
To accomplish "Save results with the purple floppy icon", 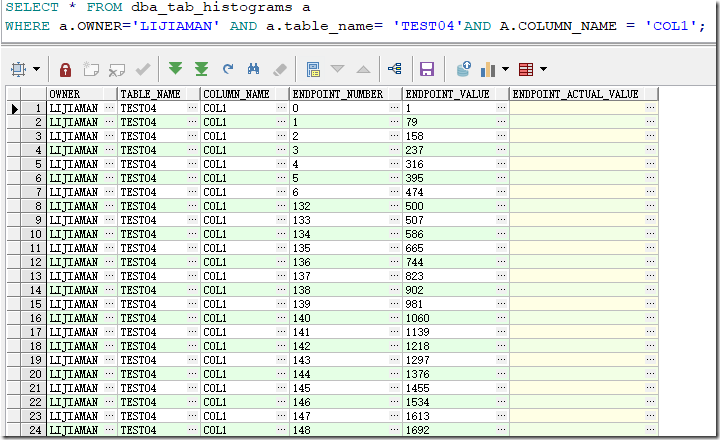I will (x=427, y=69).
